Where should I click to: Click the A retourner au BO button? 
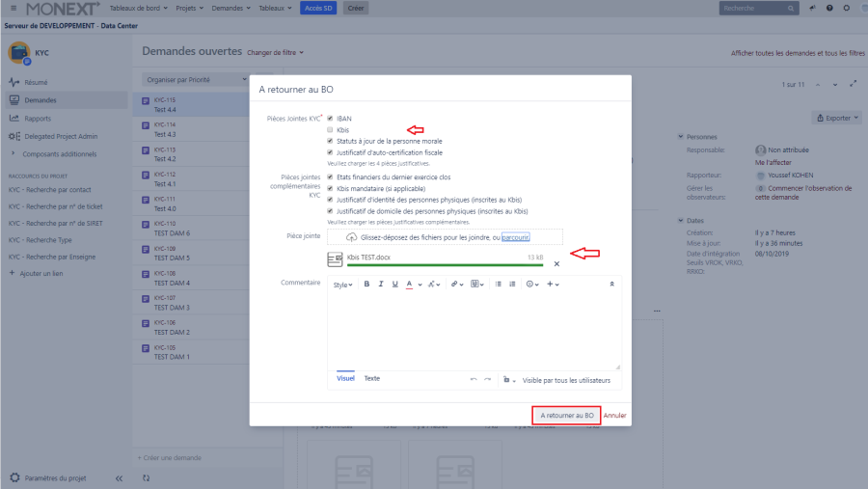click(566, 415)
